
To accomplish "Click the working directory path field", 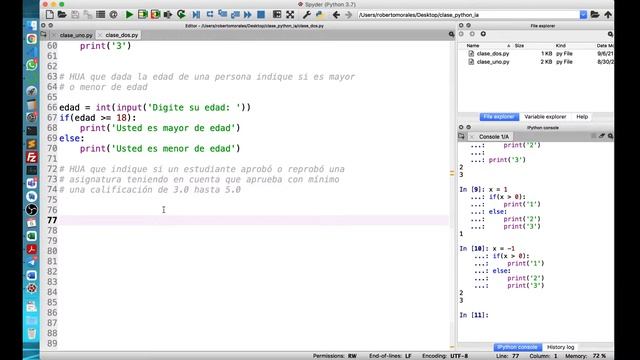I will pos(469,15).
